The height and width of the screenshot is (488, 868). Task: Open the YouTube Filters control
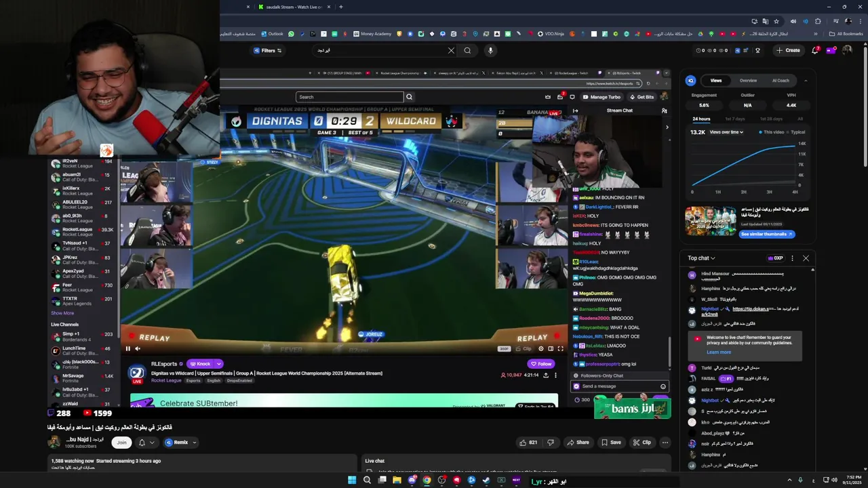(x=267, y=50)
